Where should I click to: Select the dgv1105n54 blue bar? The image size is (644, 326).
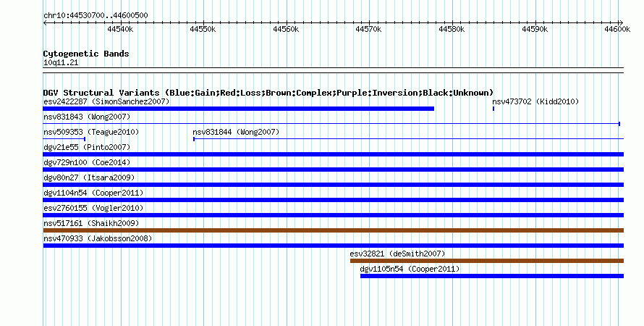coord(492,276)
